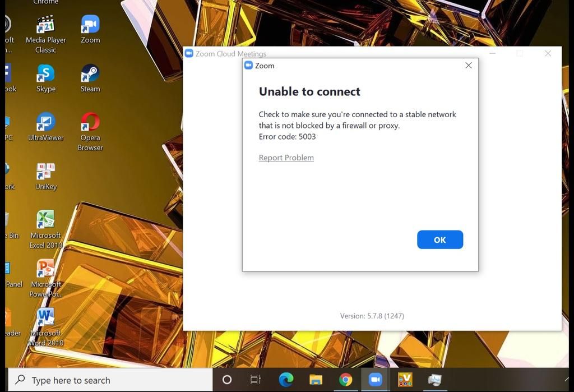Open Task View on the taskbar
The height and width of the screenshot is (392, 574).
tap(256, 380)
